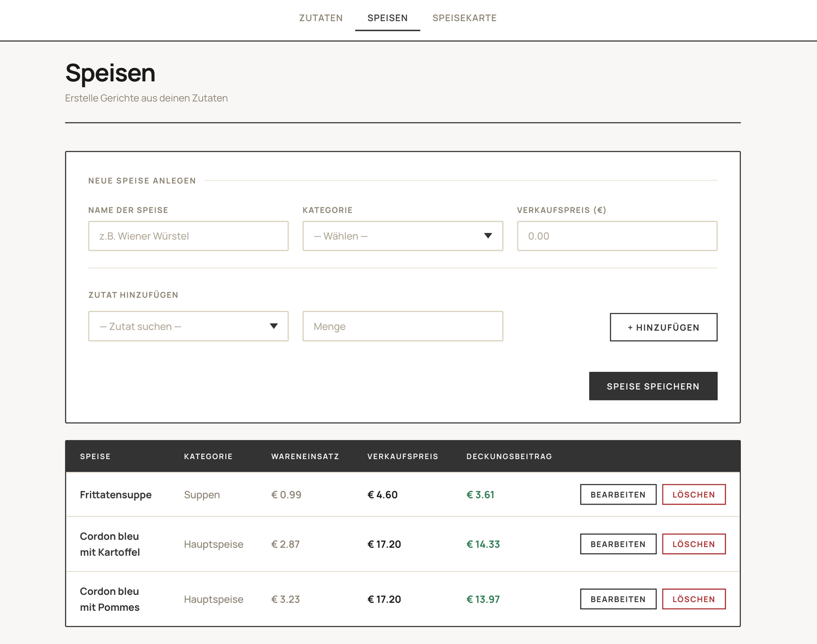This screenshot has height=644, width=817.
Task: Delete Cordon bleu mit Pommes
Action: tap(694, 599)
